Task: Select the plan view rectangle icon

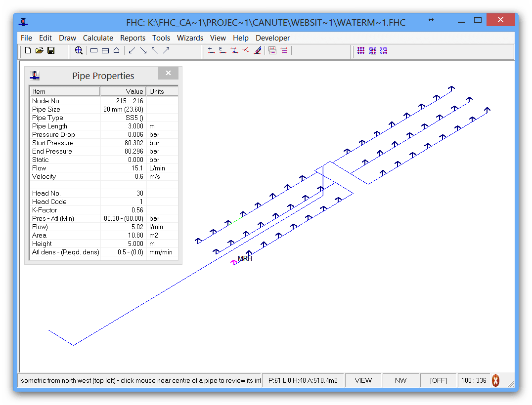Action: click(94, 50)
